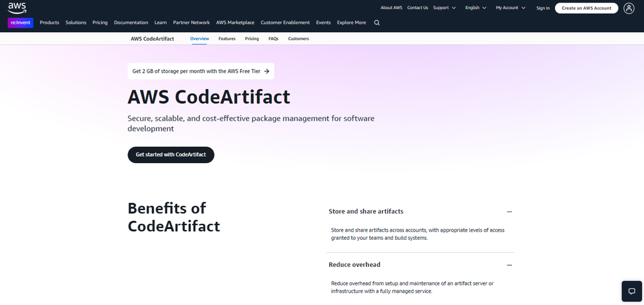Open the search magnifier icon

(377, 23)
